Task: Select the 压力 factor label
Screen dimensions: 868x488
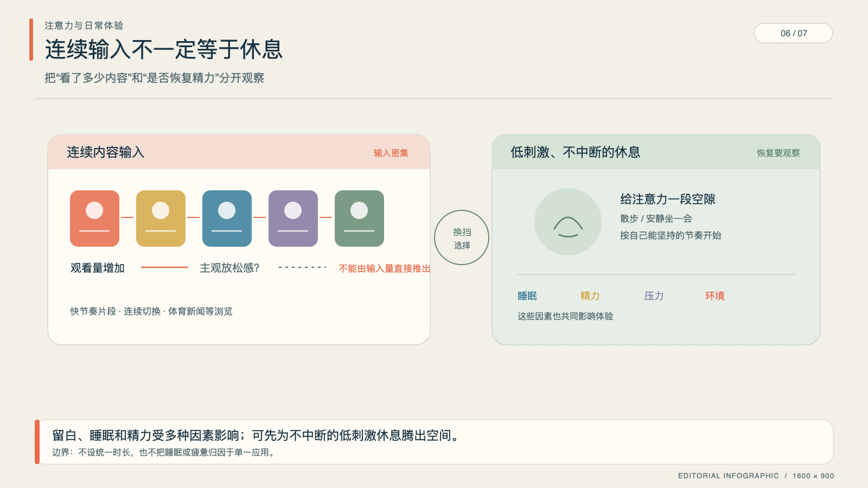Action: 654,296
